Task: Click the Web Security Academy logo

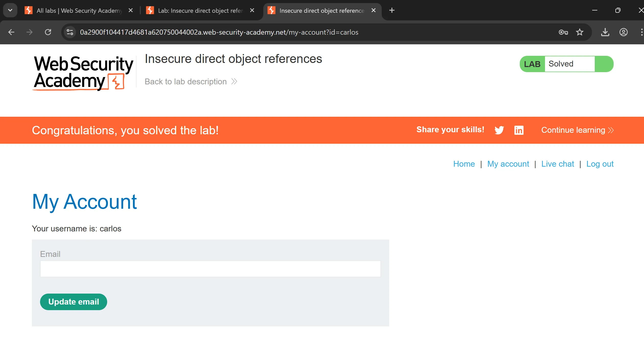Action: point(83,73)
